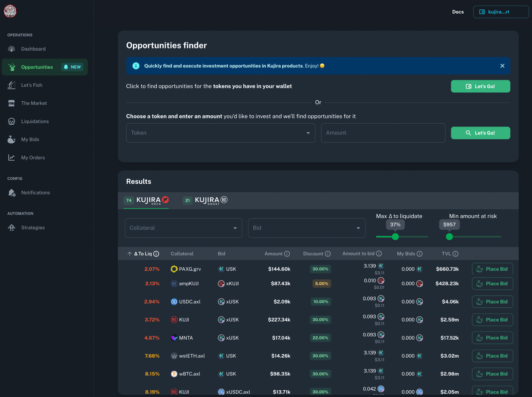Viewport: 532px width, 397px height.
Task: Click the Strategies robot icon
Action: coord(12,228)
